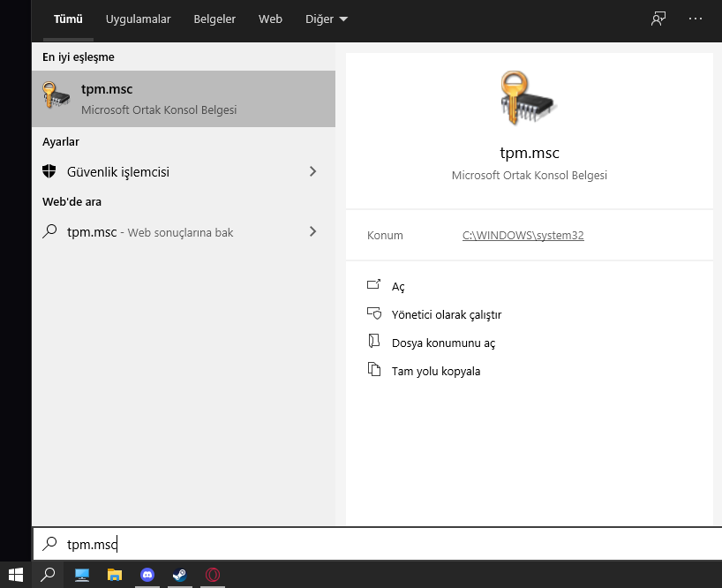Open the tpm.msc best match result

184,99
